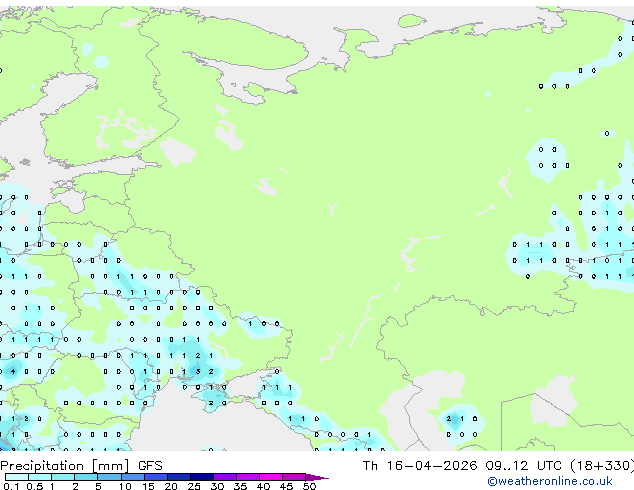Click the '20' legend label
Image resolution: width=634 pixels, height=490 pixels.
click(171, 486)
